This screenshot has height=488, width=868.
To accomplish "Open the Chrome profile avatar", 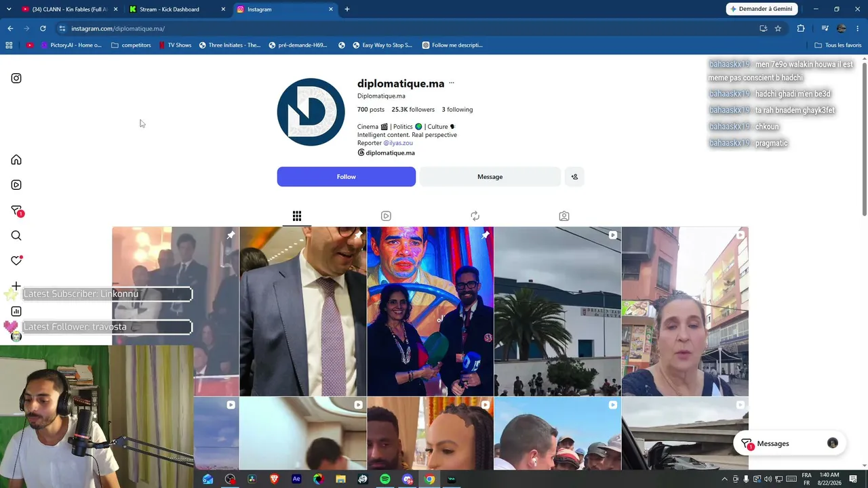I will (x=842, y=28).
